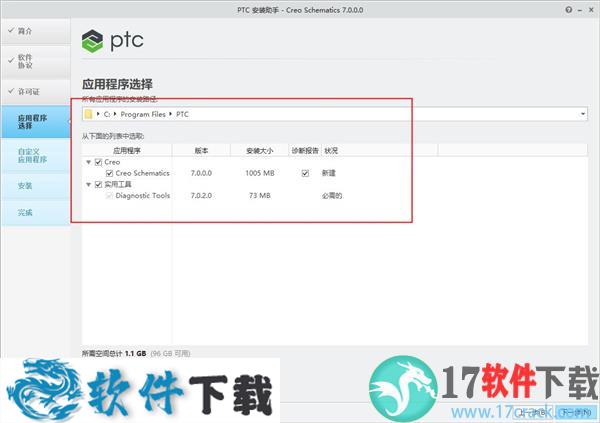600x423 pixels.
Task: Collapse the 实用工具 tree group
Action: [88, 185]
